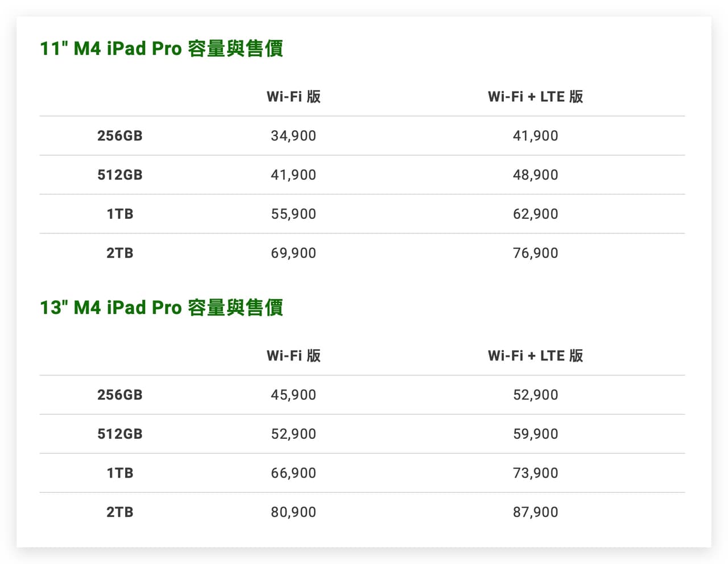Select 52,900 in the 13" 512GB row
This screenshot has width=728, height=564.
click(x=293, y=434)
